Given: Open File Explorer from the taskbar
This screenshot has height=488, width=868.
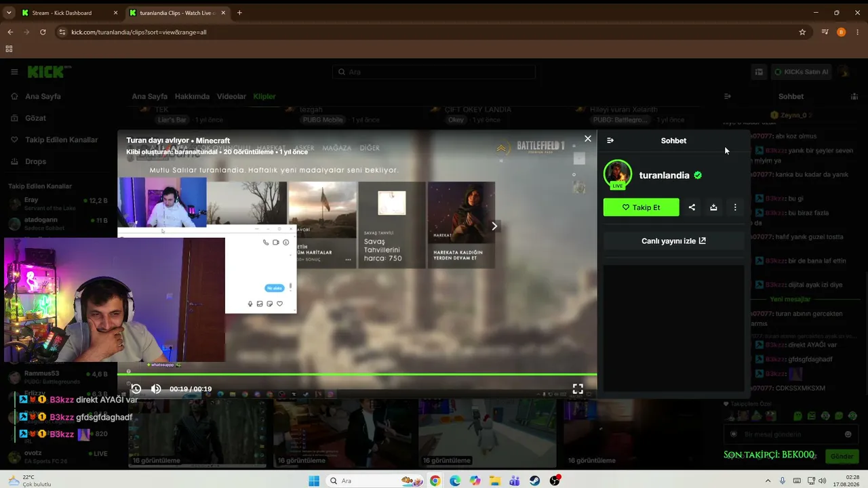Looking at the screenshot, I should [x=495, y=481].
